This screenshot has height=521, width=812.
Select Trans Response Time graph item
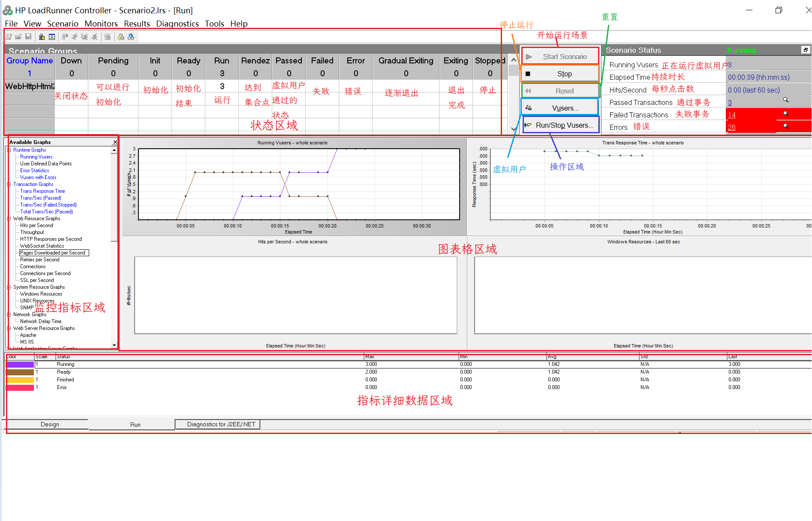click(42, 191)
